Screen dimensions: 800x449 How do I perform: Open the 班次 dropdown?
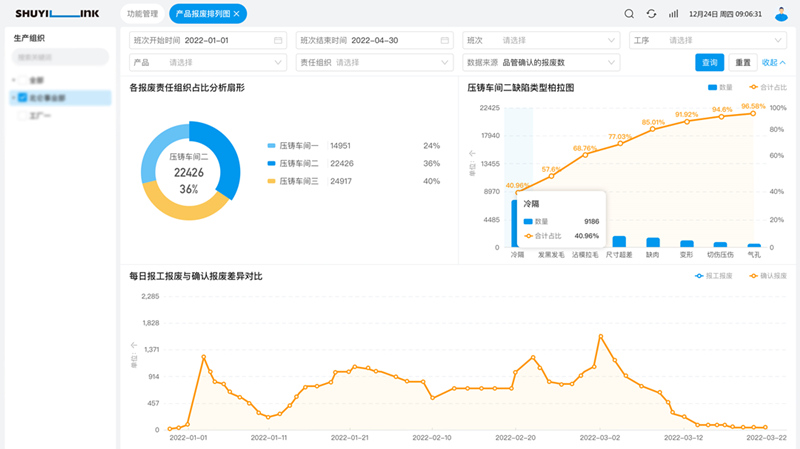tap(540, 40)
